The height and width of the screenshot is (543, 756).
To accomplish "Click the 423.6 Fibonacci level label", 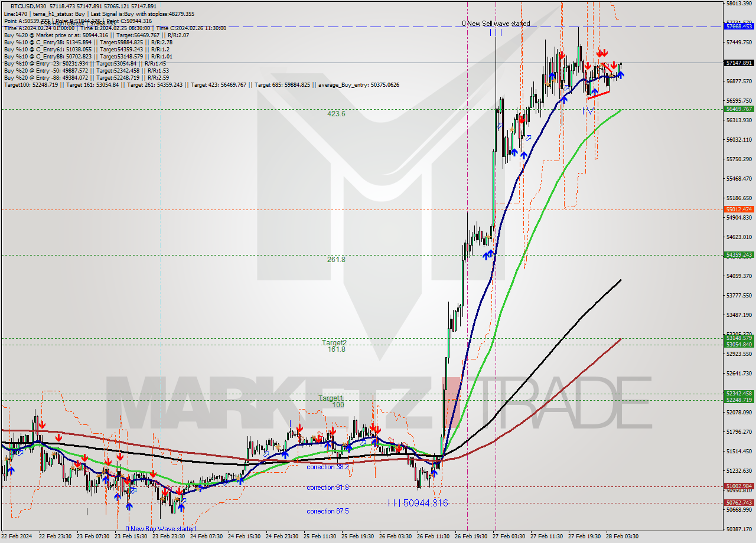I will pos(336,114).
